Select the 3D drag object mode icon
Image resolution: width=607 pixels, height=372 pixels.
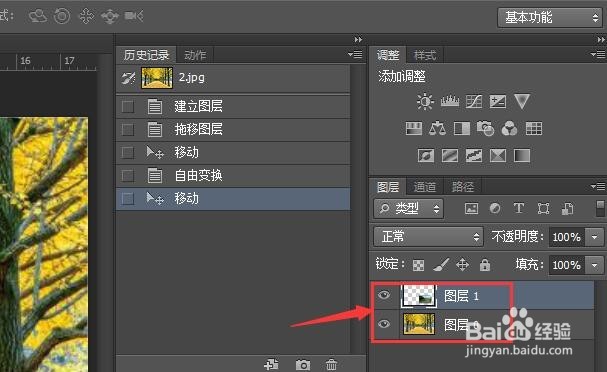click(86, 16)
